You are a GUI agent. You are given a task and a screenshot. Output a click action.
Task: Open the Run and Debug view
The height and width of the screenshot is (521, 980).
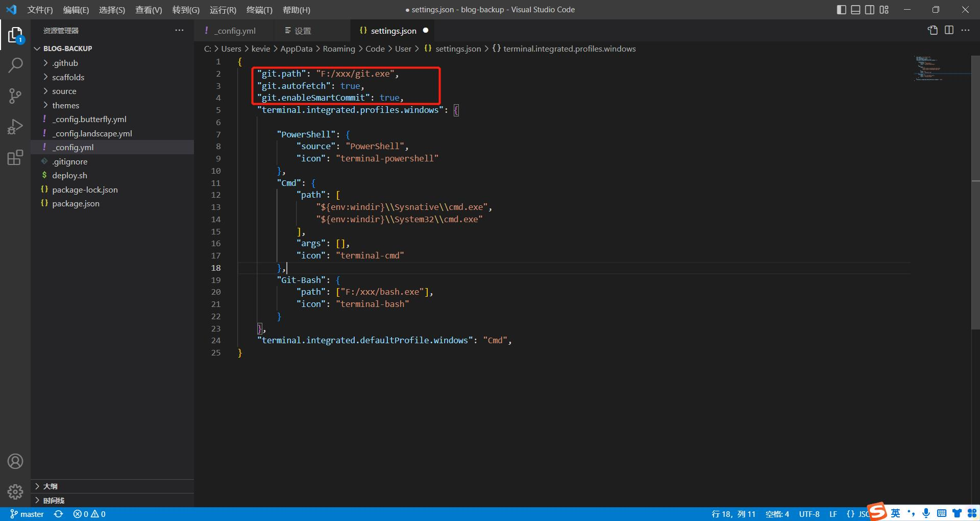pos(15,127)
